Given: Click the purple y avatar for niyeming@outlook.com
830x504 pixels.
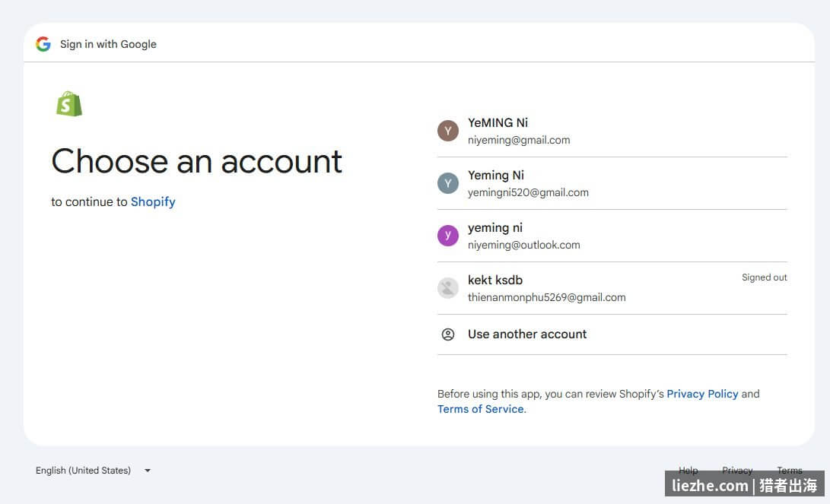Looking at the screenshot, I should tap(448, 236).
